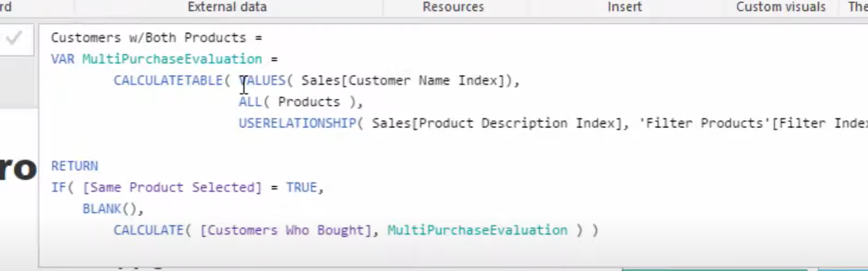This screenshot has width=868, height=271.
Task: Click the VALUES function in formula
Action: point(262,80)
